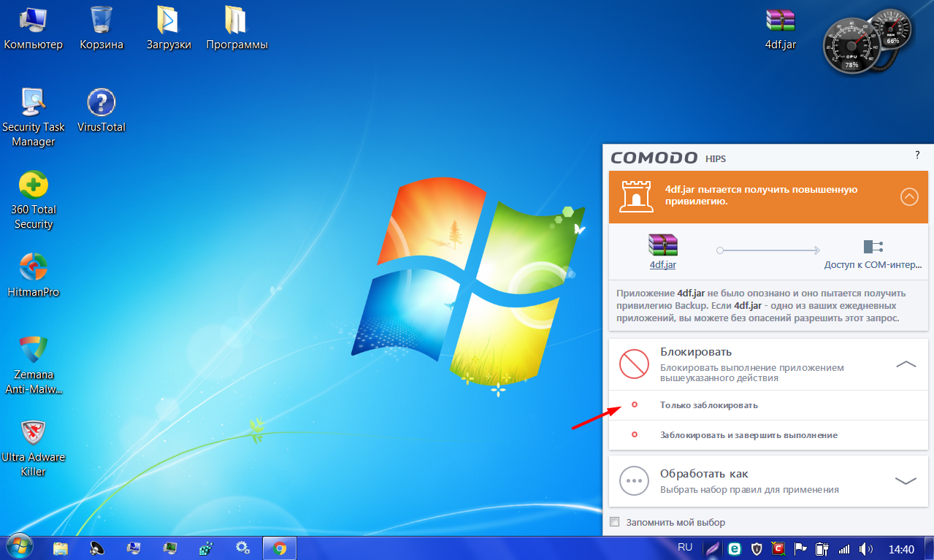Select the 4df.jar file on desktop
The image size is (934, 560).
(x=780, y=20)
